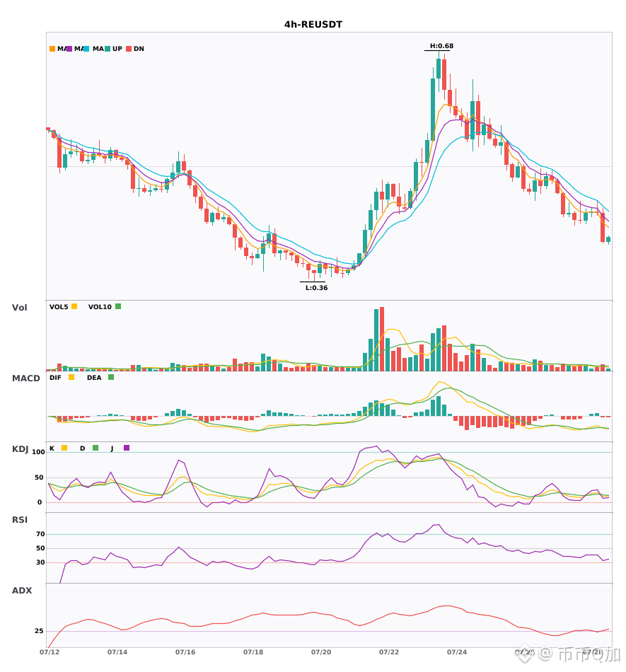
Task: Click the L:0.36 low price label
Action: coord(316,288)
